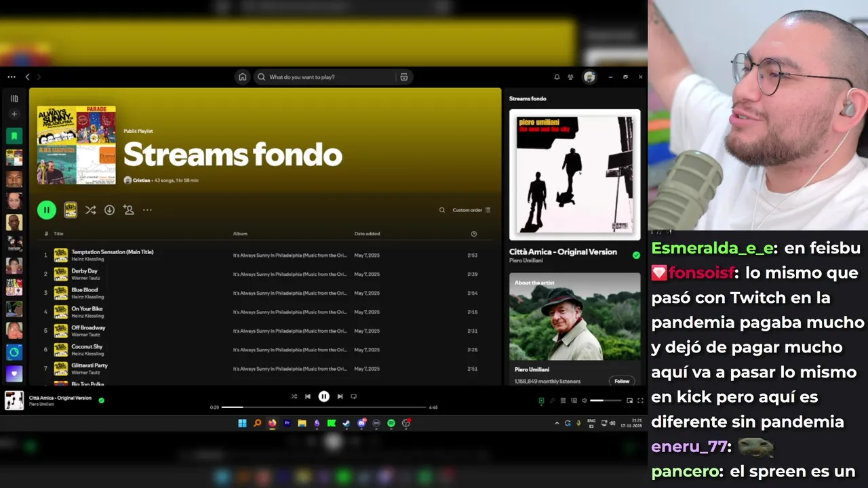The height and width of the screenshot is (488, 868).
Task: Search within the playlist magnifier
Action: (x=442, y=210)
